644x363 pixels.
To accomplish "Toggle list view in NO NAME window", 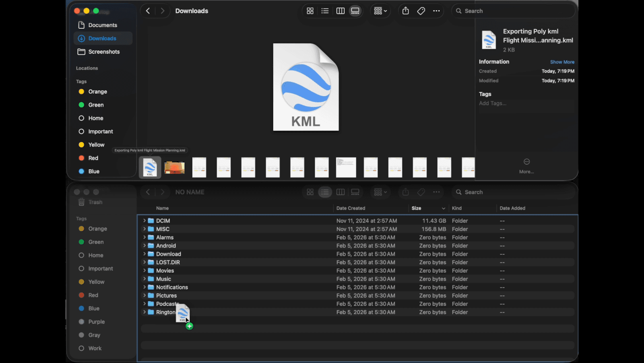I will pos(325,192).
